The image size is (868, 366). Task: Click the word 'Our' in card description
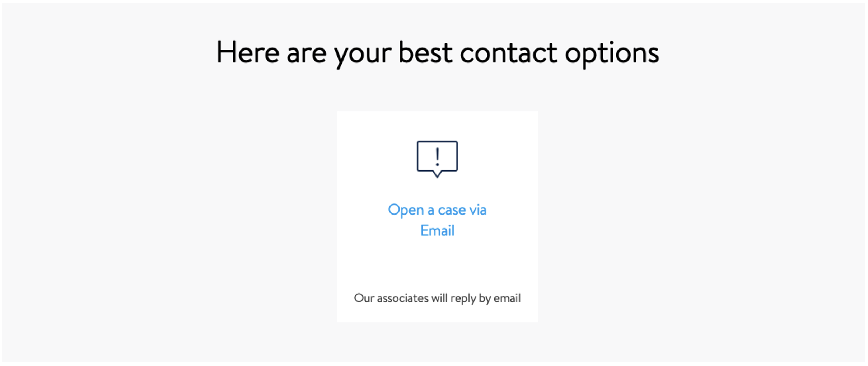[364, 298]
